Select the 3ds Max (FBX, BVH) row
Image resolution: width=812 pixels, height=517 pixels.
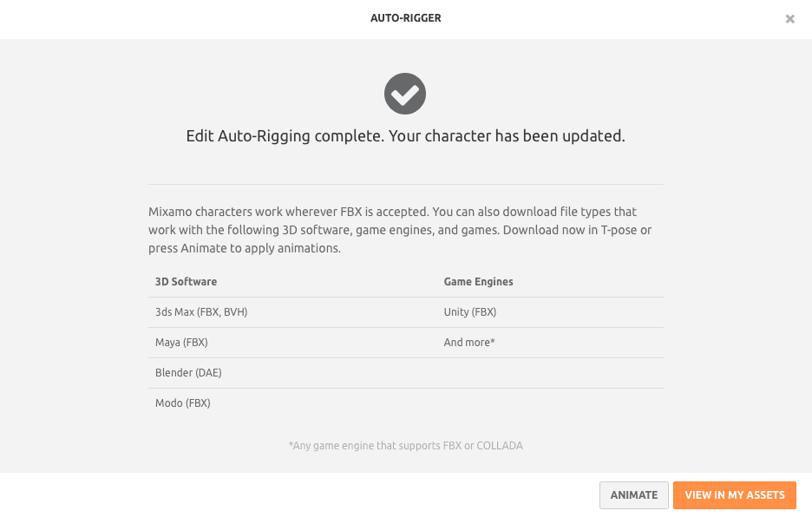click(x=201, y=312)
